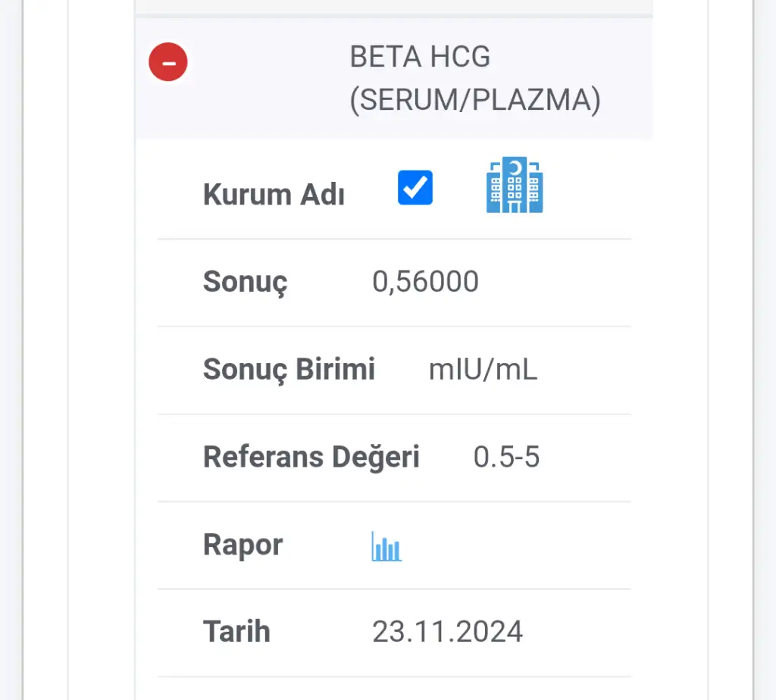Click the Kurum Adı label
776x700 pixels.
(274, 195)
